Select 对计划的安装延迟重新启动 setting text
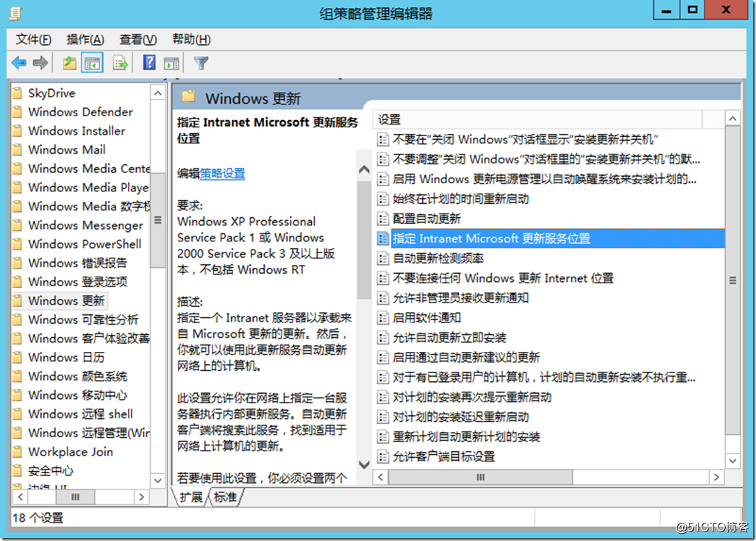Screen dimensions: 756x541 [x=460, y=417]
